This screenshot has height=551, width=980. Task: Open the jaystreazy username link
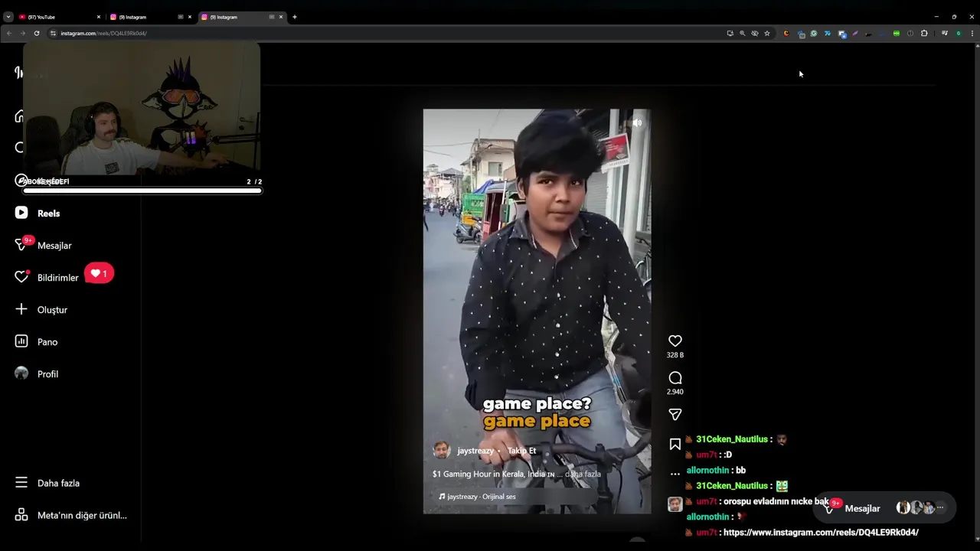pos(475,451)
